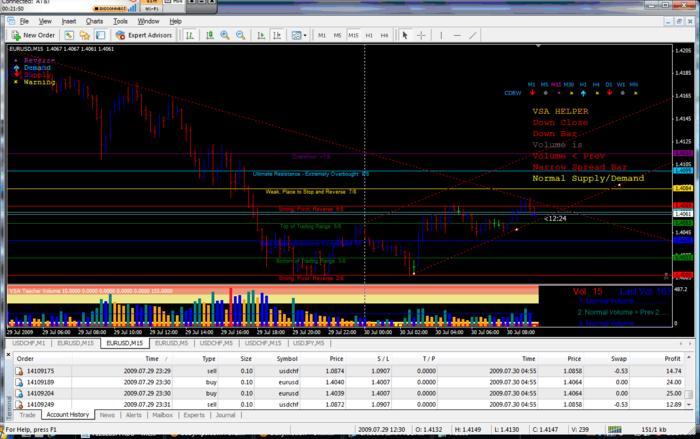Switch to the USDJPY,M5 chart tab
The image size is (700, 439).
tap(308, 343)
